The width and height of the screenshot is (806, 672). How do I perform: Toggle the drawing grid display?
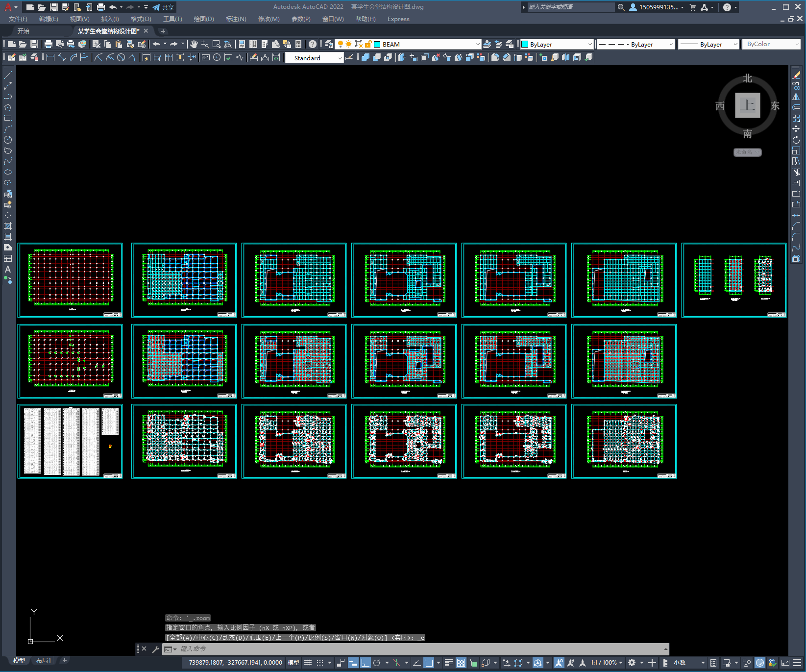[x=308, y=663]
